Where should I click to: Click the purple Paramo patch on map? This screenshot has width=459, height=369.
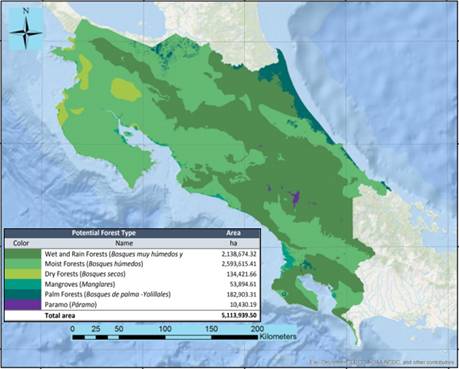[x=295, y=199]
